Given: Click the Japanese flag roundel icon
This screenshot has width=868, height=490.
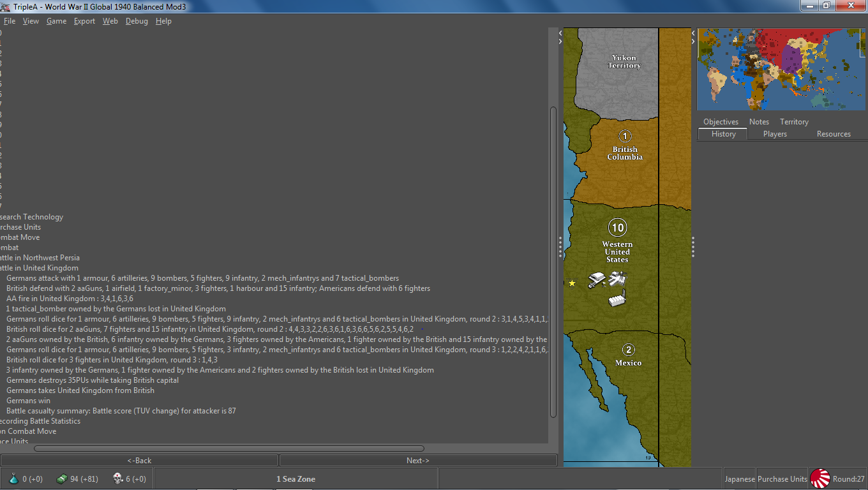Looking at the screenshot, I should [x=819, y=479].
